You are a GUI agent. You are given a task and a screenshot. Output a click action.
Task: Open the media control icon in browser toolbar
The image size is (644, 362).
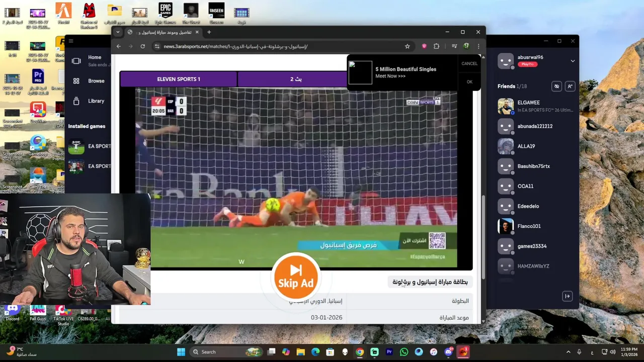click(454, 46)
